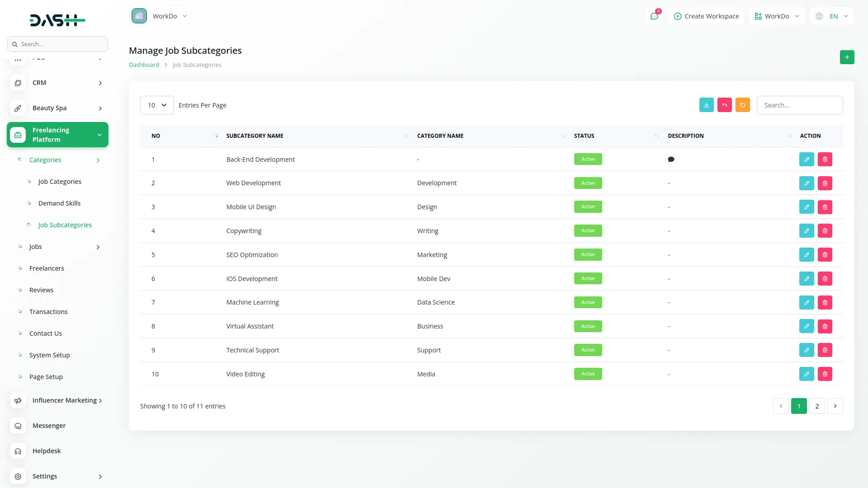Click the orange refresh icon above the table
The height and width of the screenshot is (488, 868).
click(743, 105)
